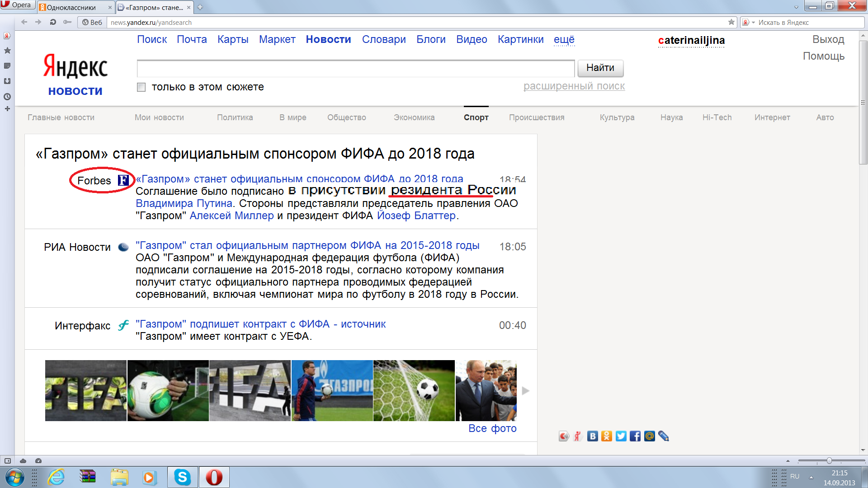Open the Культура news section

(617, 117)
